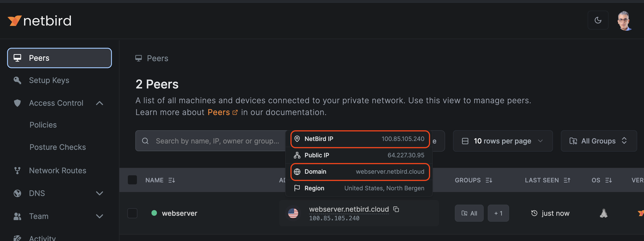
Task: Go to Setup Keys in sidebar
Action: [49, 80]
